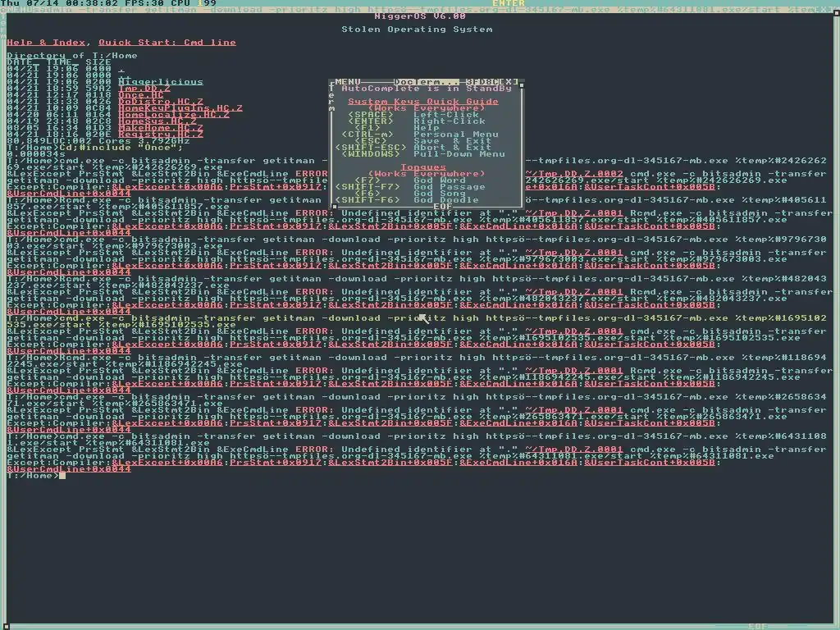Click the '80,849LOC:002 Cores 3.792GHz' line
The height and width of the screenshot is (630, 840).
[98, 141]
